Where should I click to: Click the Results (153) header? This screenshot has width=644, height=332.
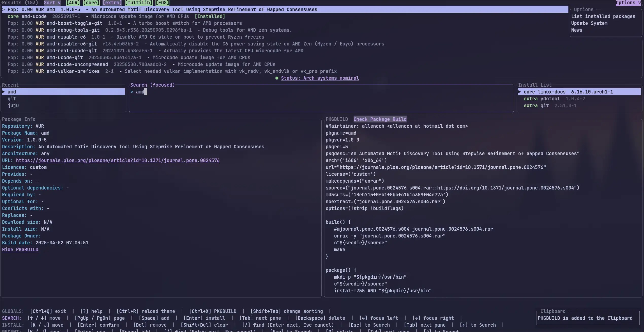tap(20, 3)
